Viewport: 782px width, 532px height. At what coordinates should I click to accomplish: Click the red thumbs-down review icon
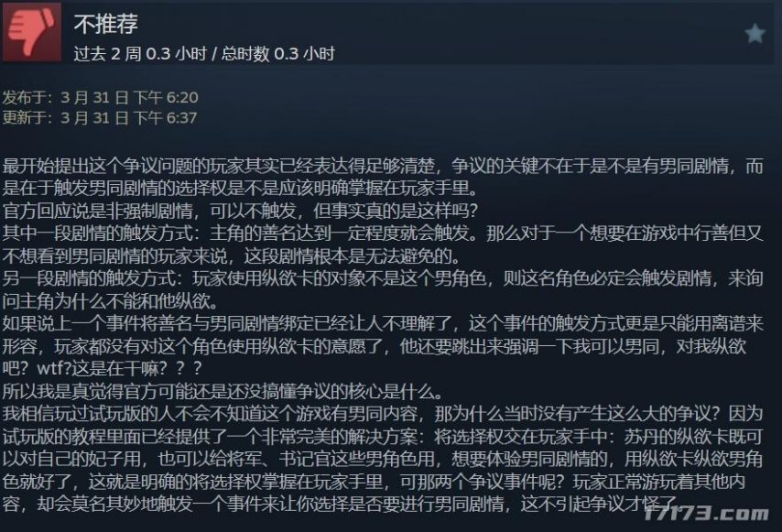pyautogui.click(x=32, y=31)
